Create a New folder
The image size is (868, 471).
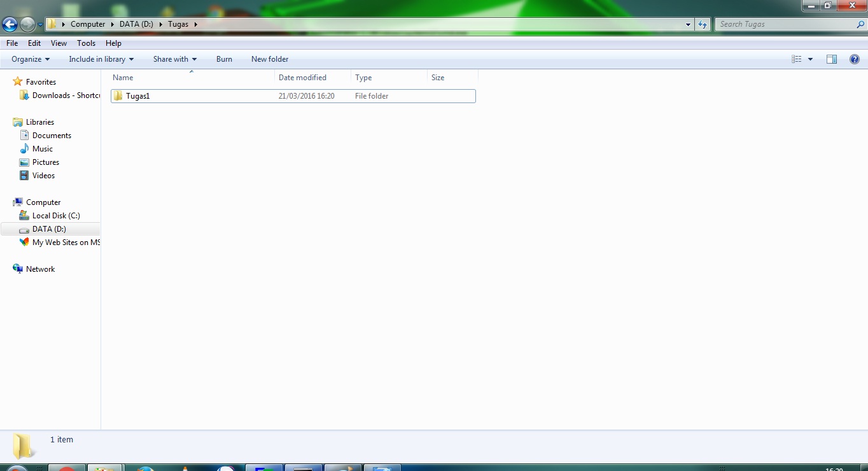[x=269, y=59]
